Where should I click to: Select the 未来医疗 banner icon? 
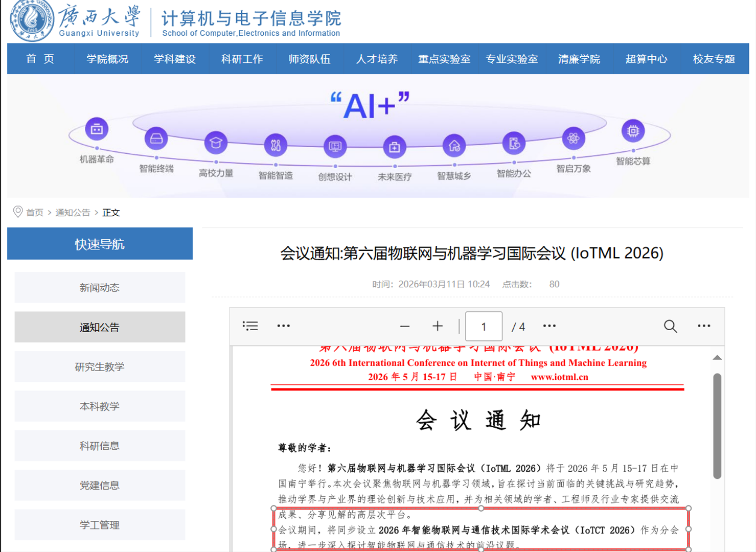(394, 147)
